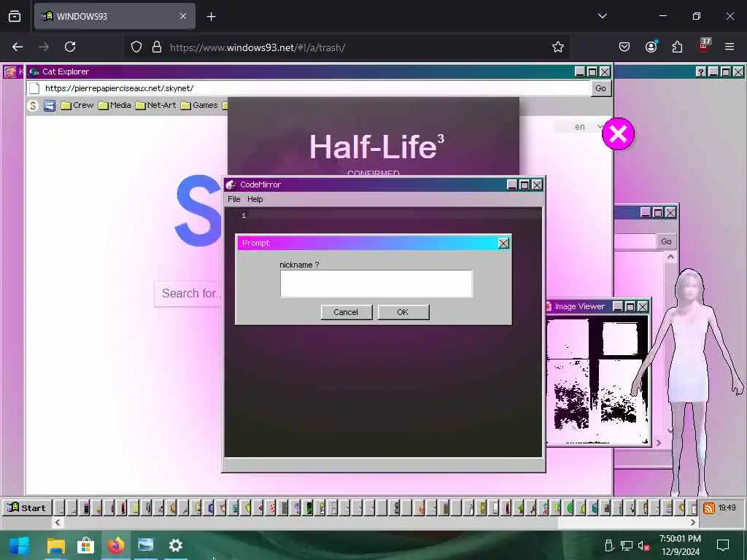Open the Crew bookmarks folder
The width and height of the screenshot is (747, 560).
pos(77,105)
